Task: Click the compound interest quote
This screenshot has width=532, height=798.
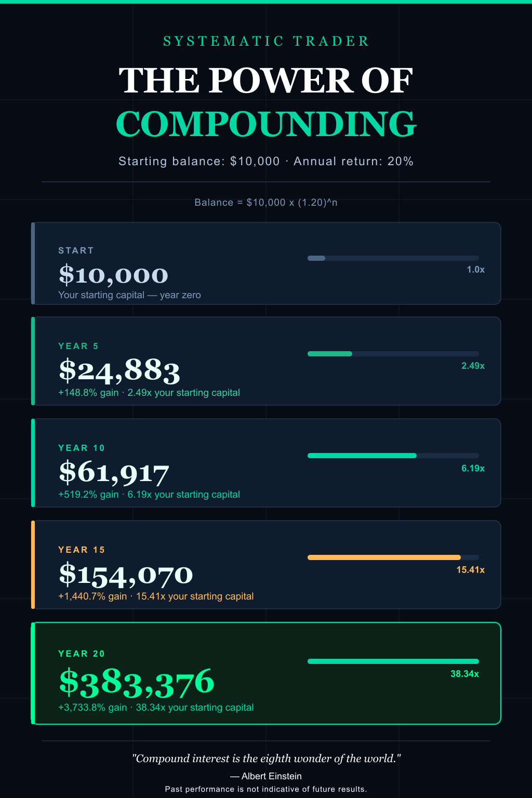Action: (x=266, y=759)
